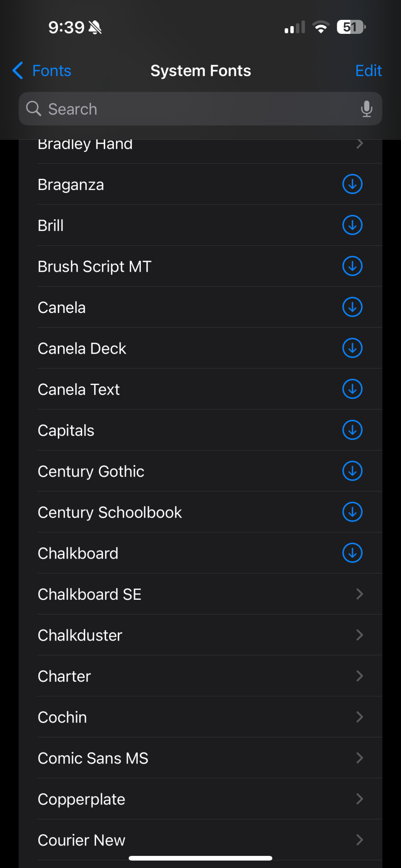Viewport: 401px width, 868px height.
Task: Download the Braganza font
Action: pyautogui.click(x=352, y=184)
